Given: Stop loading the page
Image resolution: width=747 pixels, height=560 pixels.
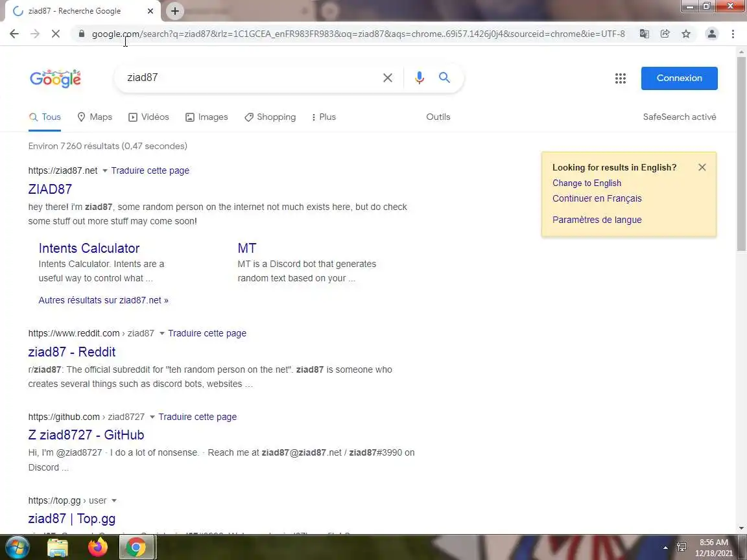Looking at the screenshot, I should point(56,34).
